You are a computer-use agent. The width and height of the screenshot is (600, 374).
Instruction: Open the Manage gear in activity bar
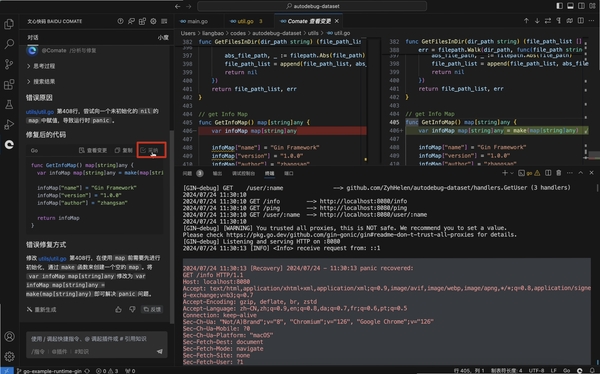pos(9,356)
